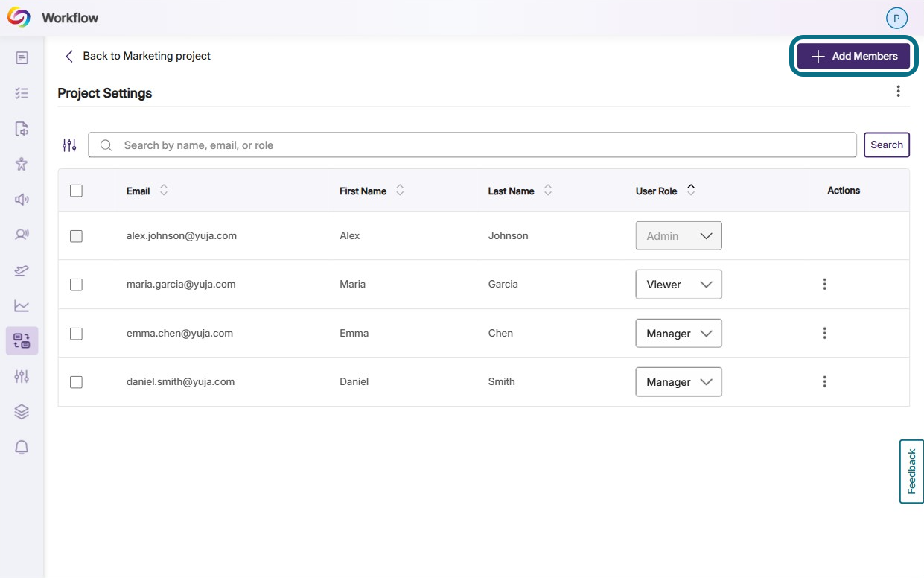Sort table by First Name column
The height and width of the screenshot is (578, 924).
click(x=400, y=191)
